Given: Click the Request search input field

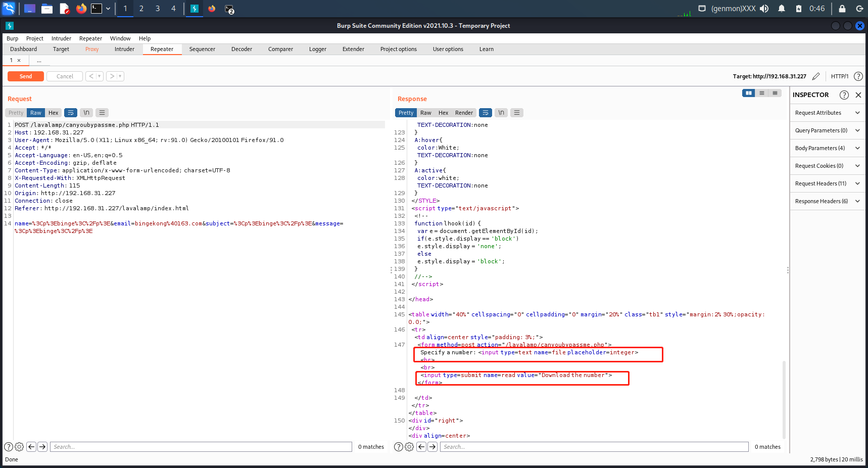Looking at the screenshot, I should click(201, 447).
